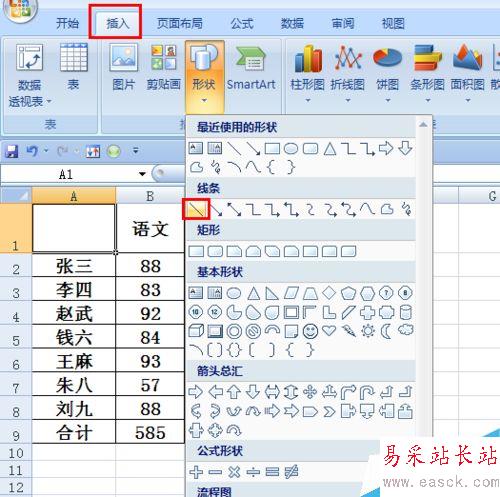Open the 条形图 bar chart dropdown
Image resolution: width=500 pixels, height=497 pixels.
(427, 74)
